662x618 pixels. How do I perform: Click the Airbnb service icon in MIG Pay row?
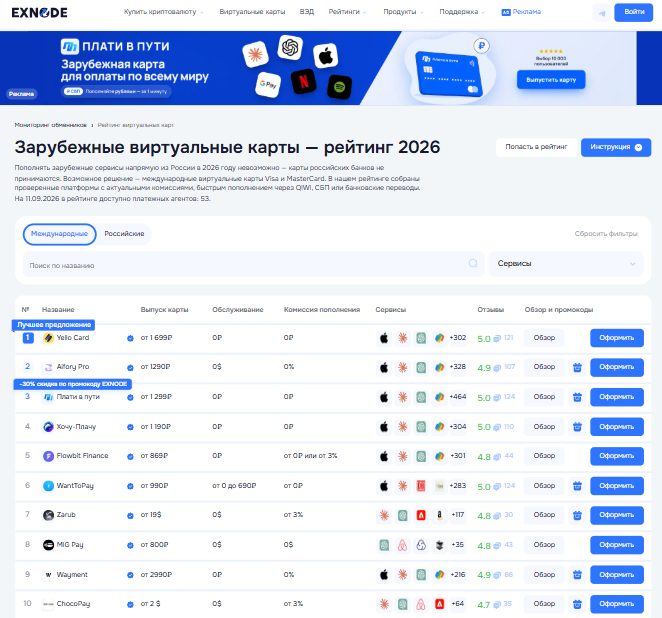403,545
